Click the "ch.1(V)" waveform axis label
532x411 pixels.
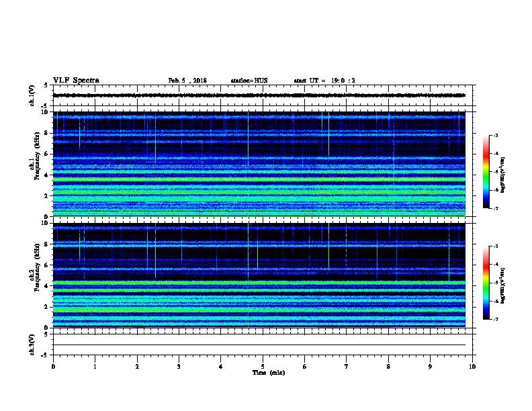32,95
